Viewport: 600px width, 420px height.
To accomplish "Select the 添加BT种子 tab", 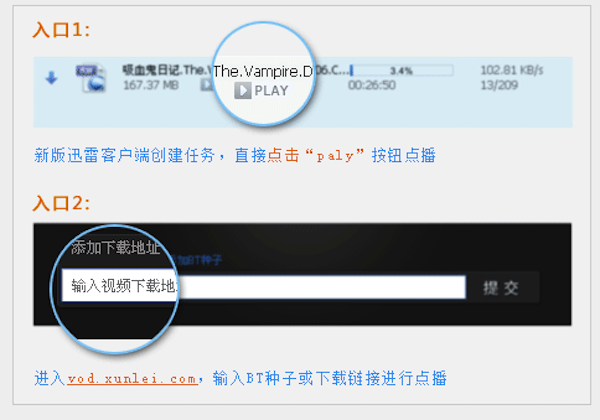I will tap(196, 260).
